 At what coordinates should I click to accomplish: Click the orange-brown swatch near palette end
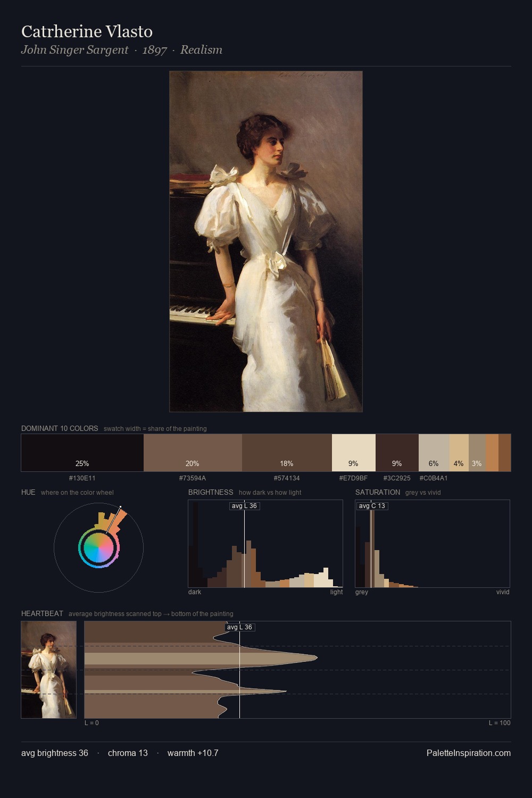pos(492,453)
